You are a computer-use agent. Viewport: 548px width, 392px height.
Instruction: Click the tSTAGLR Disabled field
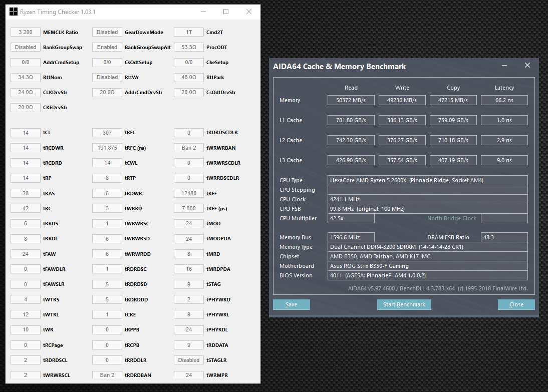click(x=189, y=360)
